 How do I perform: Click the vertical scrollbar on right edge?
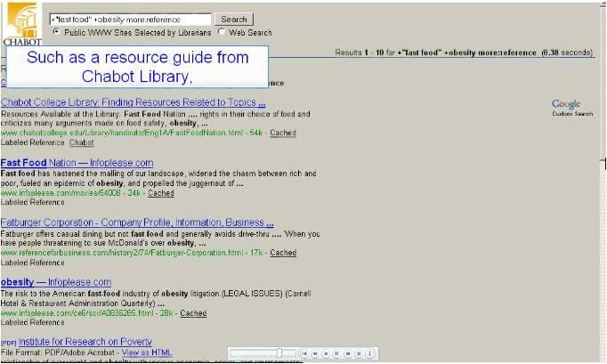coord(603,182)
